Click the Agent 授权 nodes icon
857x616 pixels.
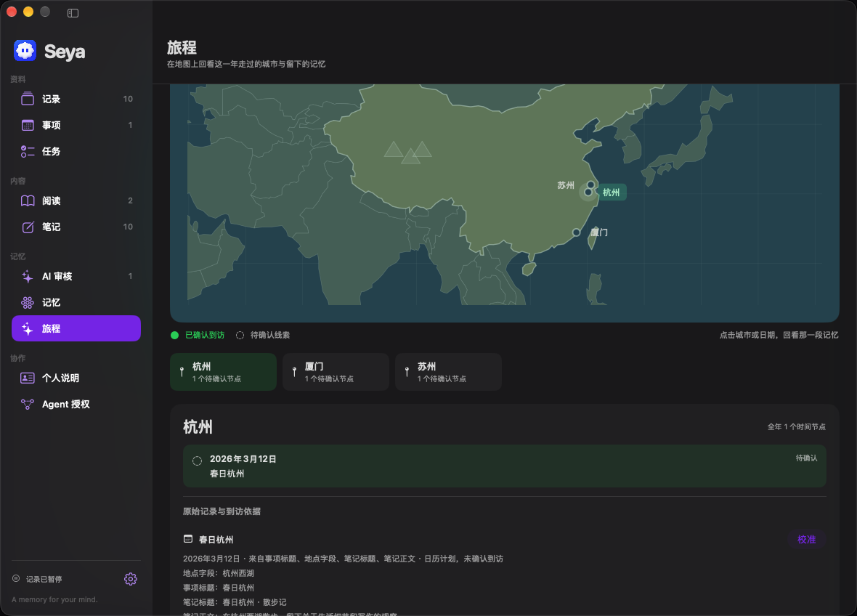[x=28, y=404]
